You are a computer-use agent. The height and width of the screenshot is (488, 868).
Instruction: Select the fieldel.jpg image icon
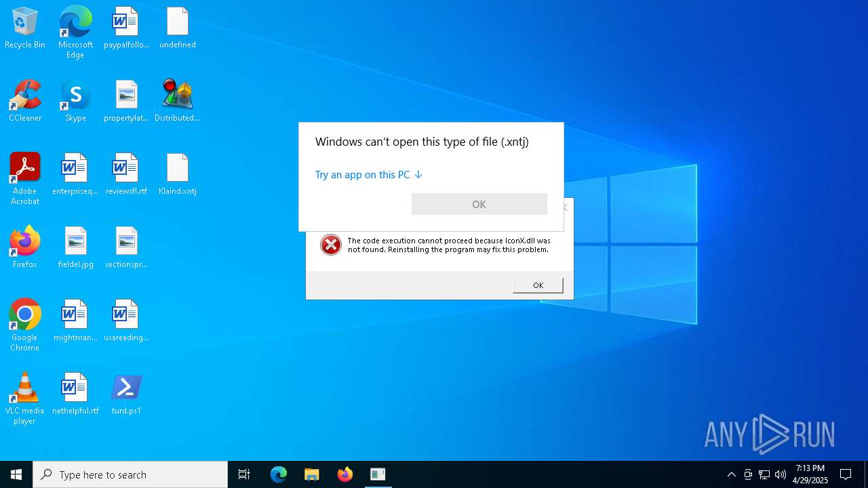(75, 247)
